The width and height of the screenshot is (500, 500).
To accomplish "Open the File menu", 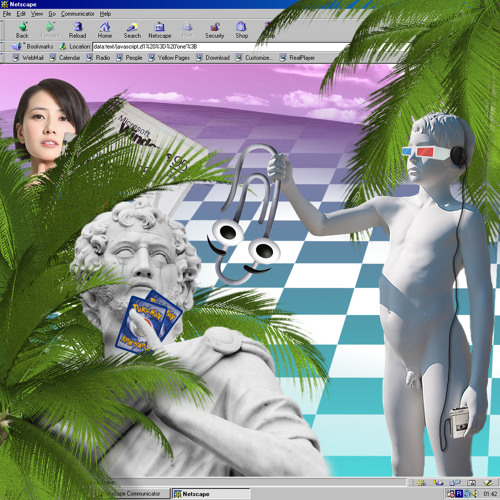I will click(7, 14).
